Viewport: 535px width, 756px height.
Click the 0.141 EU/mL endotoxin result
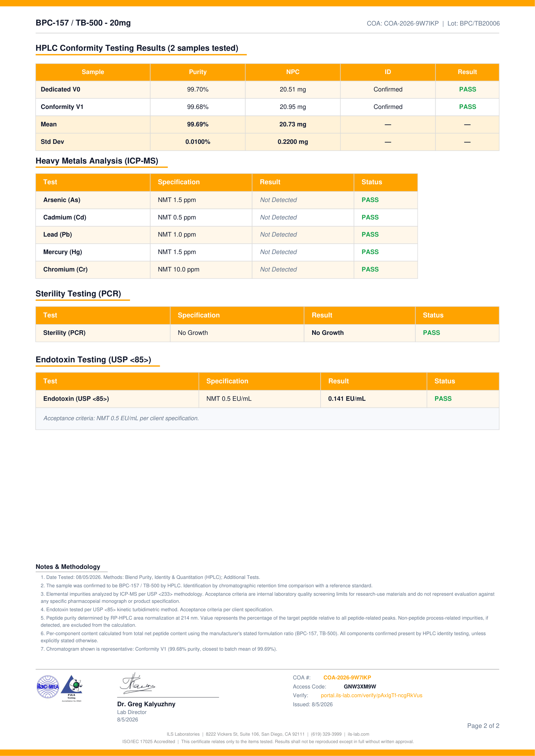click(x=346, y=399)
